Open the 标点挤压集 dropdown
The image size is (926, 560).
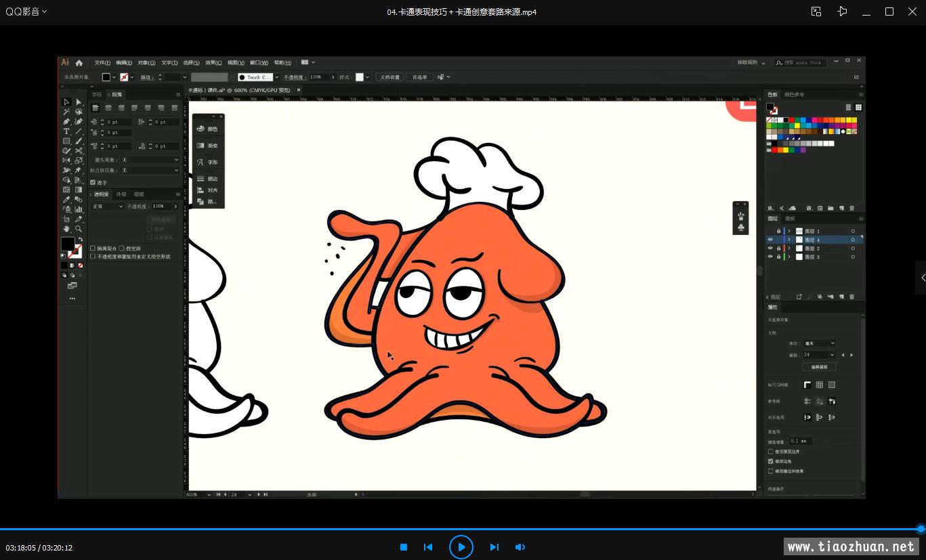pos(150,170)
